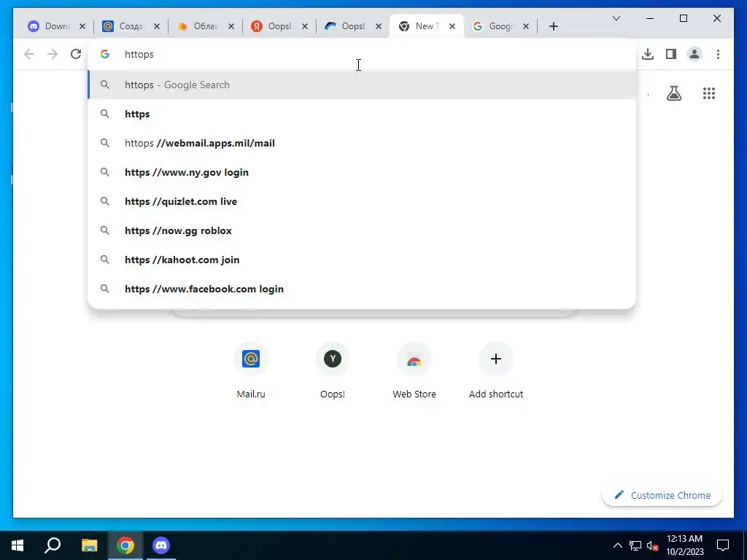The image size is (747, 560).
Task: Open the Chrome three-dot menu
Action: [x=718, y=54]
